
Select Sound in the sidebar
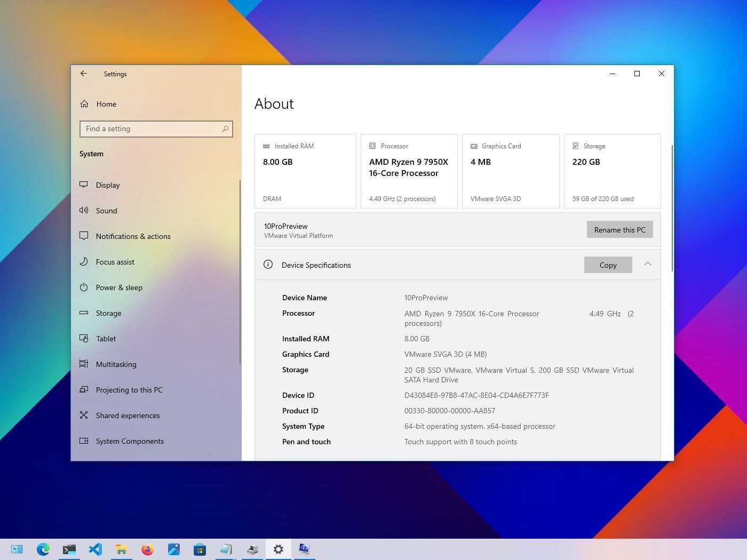(x=106, y=211)
